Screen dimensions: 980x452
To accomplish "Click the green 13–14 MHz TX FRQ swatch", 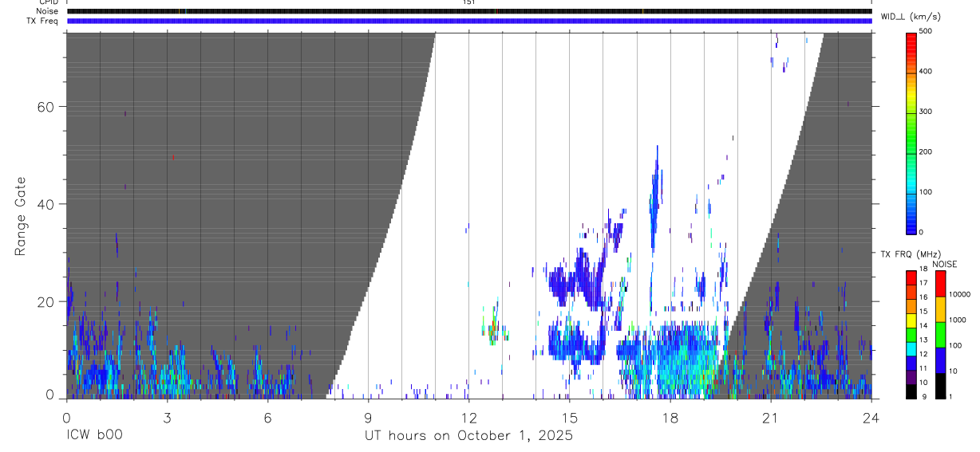I will point(911,334).
